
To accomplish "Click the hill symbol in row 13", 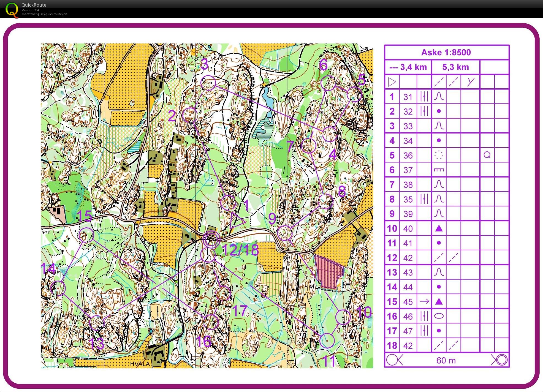I will (x=439, y=272).
